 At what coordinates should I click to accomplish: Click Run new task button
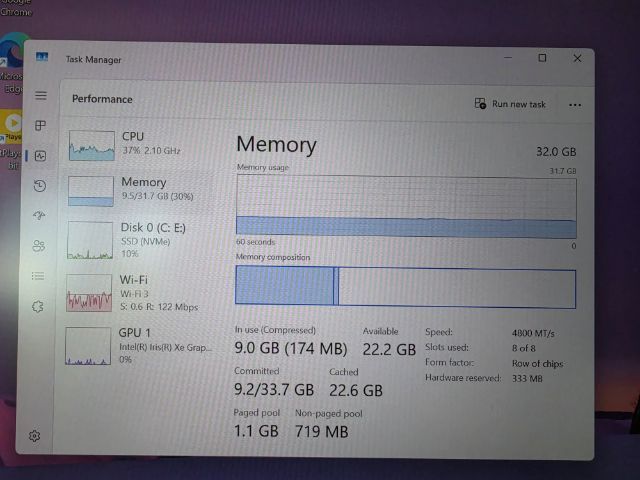510,104
